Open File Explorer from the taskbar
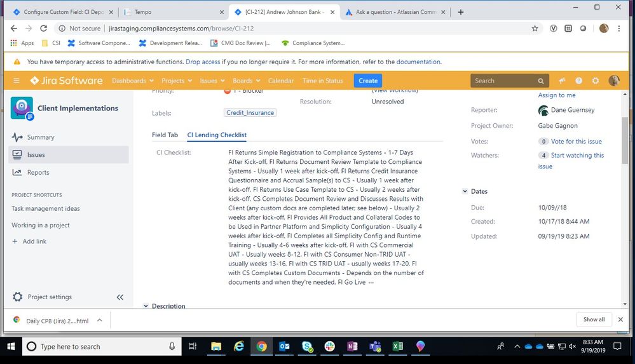Image resolution: width=635 pixels, height=364 pixels. [216, 346]
